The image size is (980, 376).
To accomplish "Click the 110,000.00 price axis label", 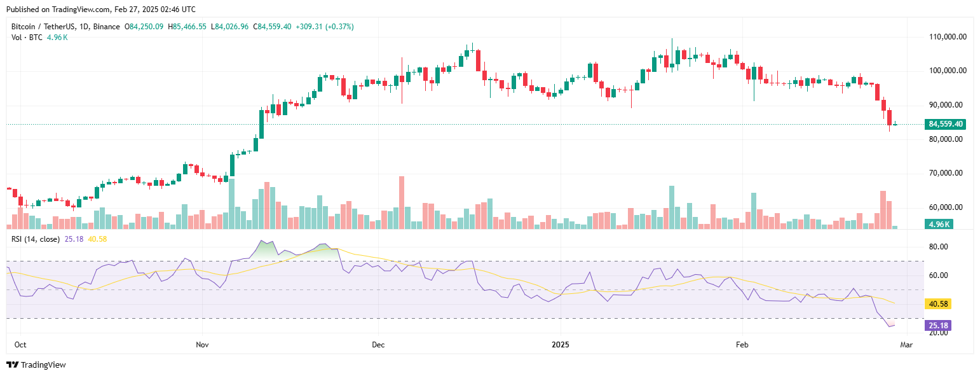I will pos(947,37).
